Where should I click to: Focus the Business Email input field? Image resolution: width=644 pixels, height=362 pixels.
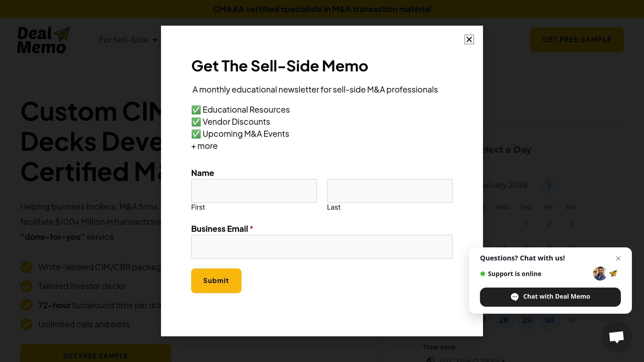322,247
